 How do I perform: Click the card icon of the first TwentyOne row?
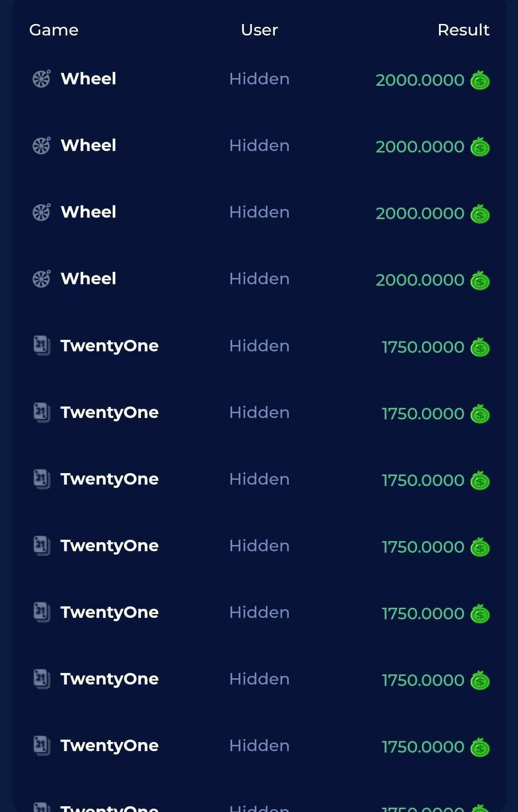[42, 345]
